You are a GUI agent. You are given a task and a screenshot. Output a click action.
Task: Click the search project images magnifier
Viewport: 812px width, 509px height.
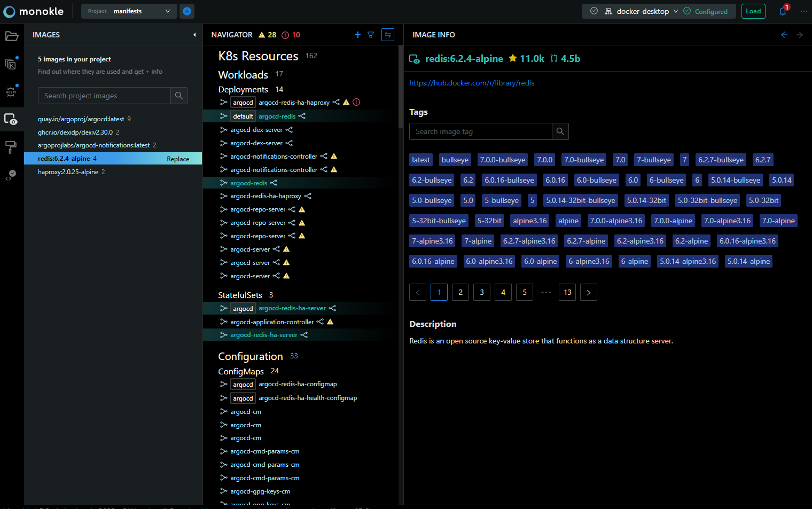[x=179, y=96]
